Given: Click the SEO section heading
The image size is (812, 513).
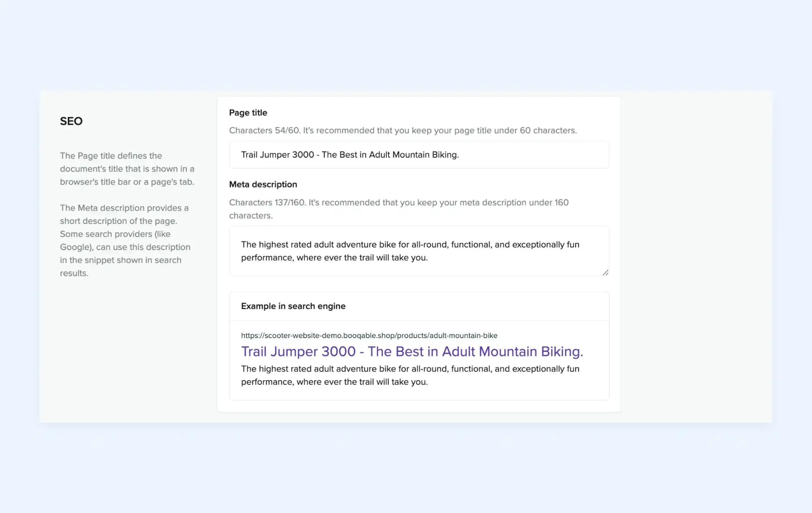Looking at the screenshot, I should [x=71, y=121].
